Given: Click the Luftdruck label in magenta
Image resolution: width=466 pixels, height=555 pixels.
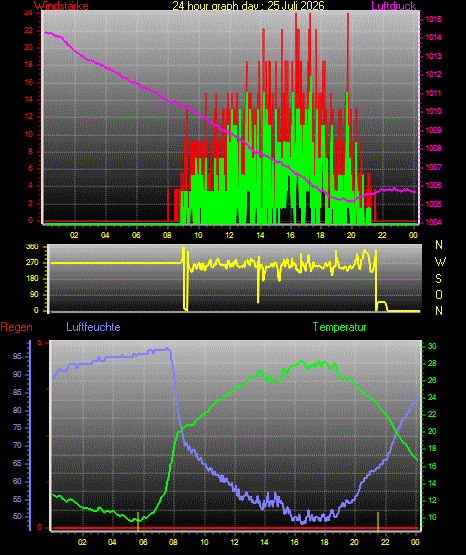Looking at the screenshot, I should (x=393, y=6).
